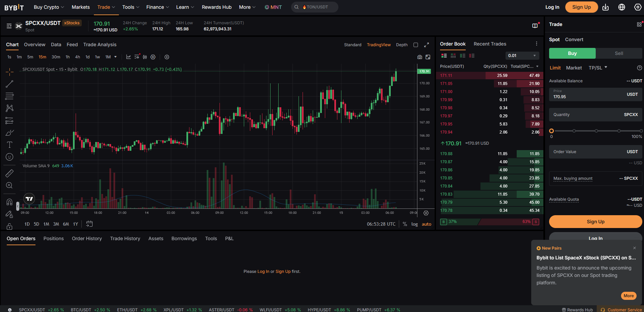Activate the zoom in tool
The height and width of the screenshot is (312, 644).
click(9, 186)
